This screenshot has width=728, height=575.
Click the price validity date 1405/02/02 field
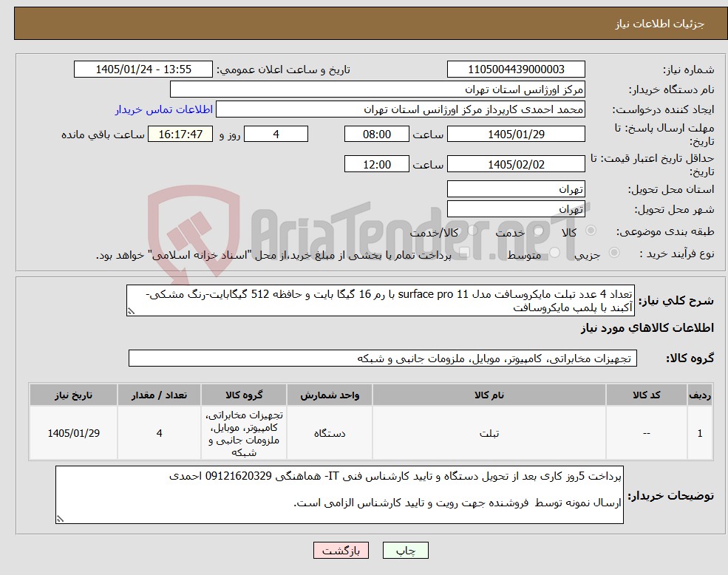(x=516, y=164)
